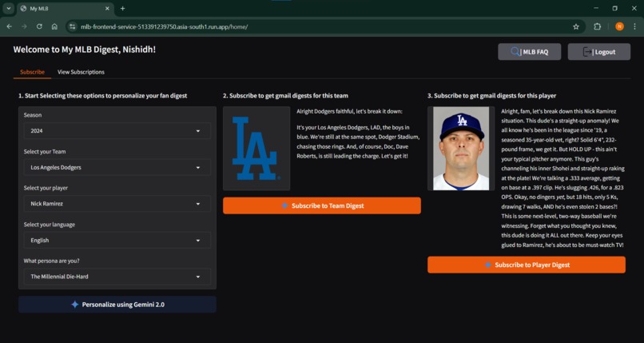Image resolution: width=644 pixels, height=343 pixels.
Task: Click Personalize using Gemini 2.0 button
Action: pos(117,305)
